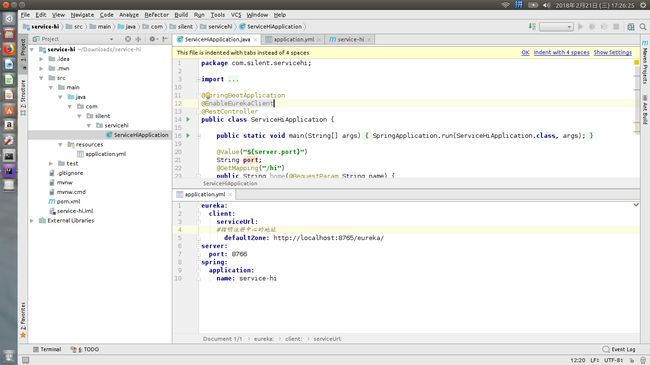650x365 pixels.
Task: Click Indent with 4 spaces link
Action: (561, 53)
